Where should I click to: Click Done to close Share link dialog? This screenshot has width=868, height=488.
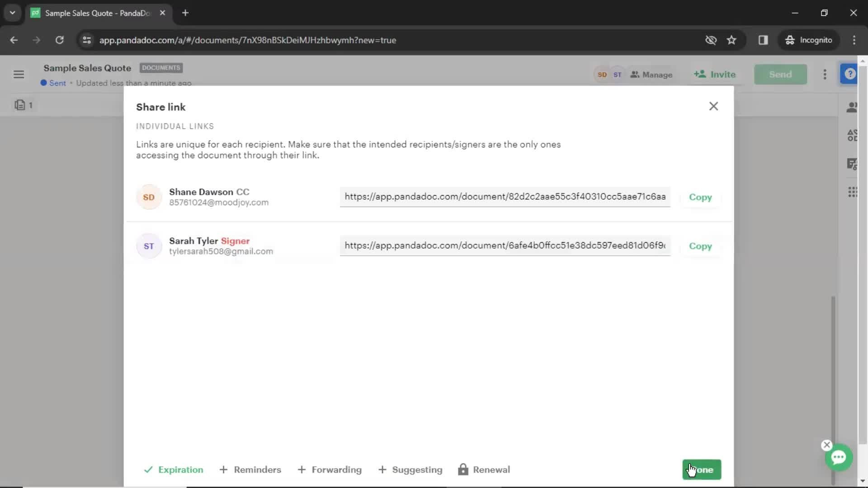(702, 469)
